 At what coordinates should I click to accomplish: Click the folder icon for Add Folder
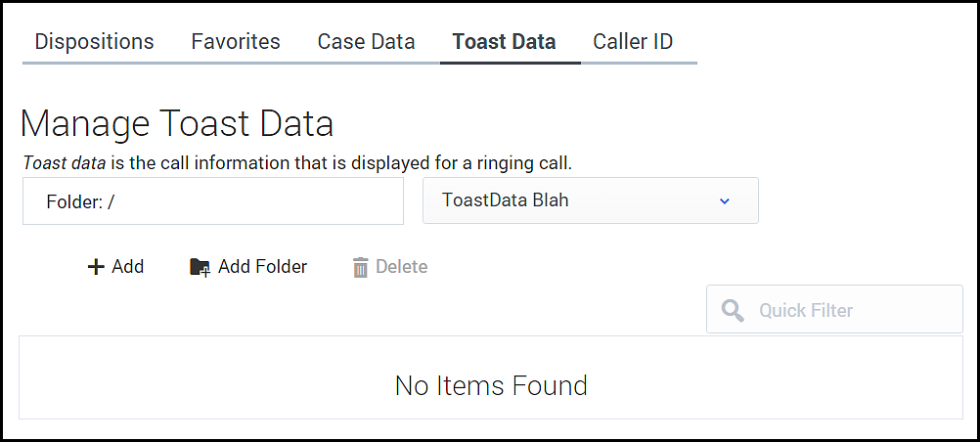tap(200, 267)
